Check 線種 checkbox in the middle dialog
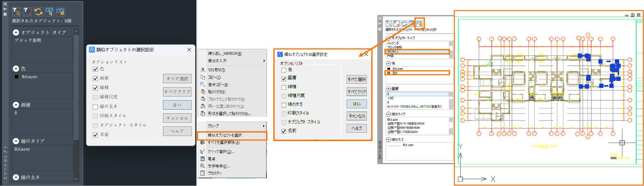 pos(284,87)
